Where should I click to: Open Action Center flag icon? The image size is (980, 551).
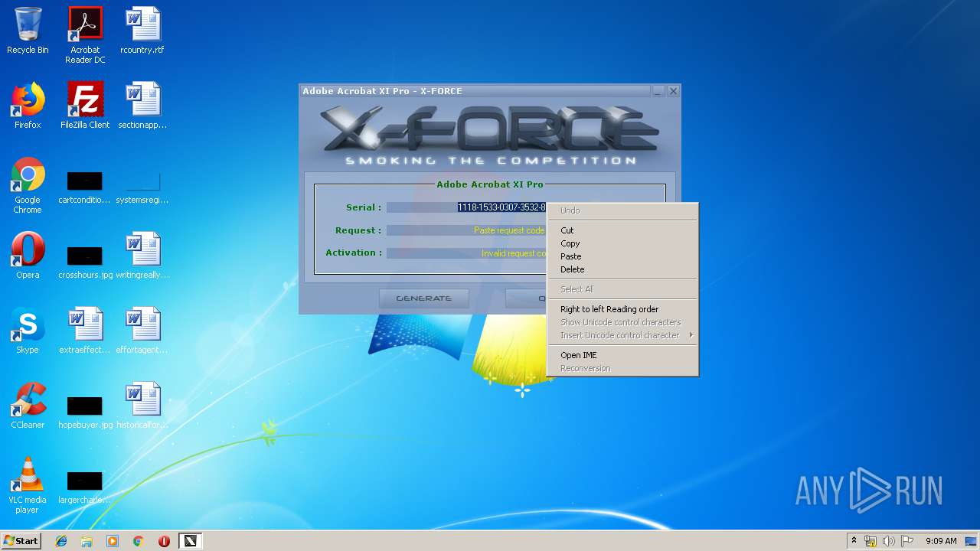(906, 541)
